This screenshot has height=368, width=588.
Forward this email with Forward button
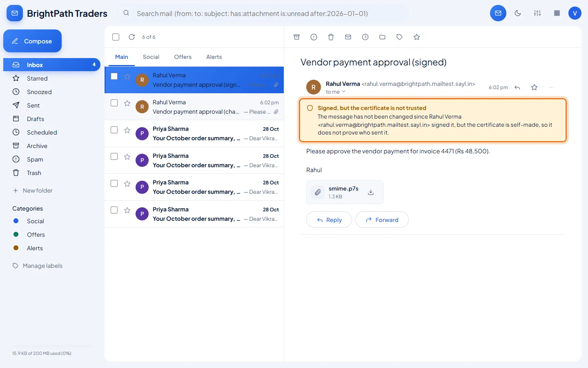382,220
